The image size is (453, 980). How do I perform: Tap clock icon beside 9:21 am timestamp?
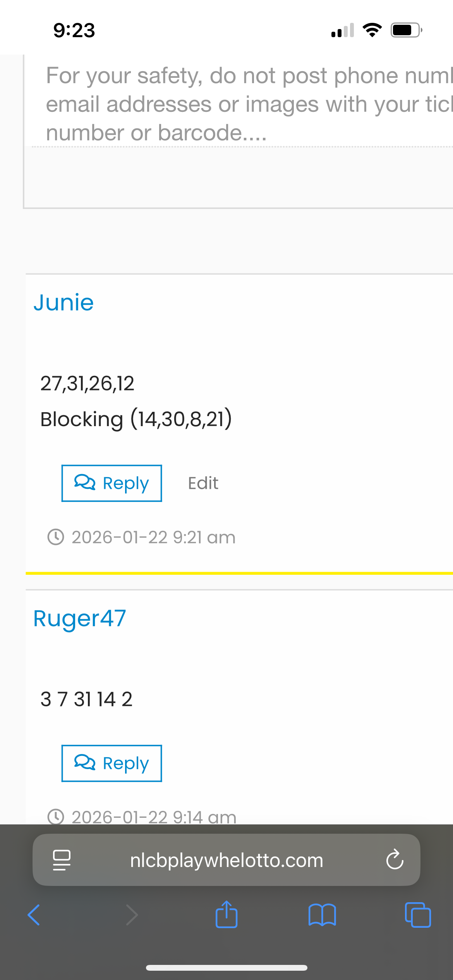pyautogui.click(x=56, y=537)
